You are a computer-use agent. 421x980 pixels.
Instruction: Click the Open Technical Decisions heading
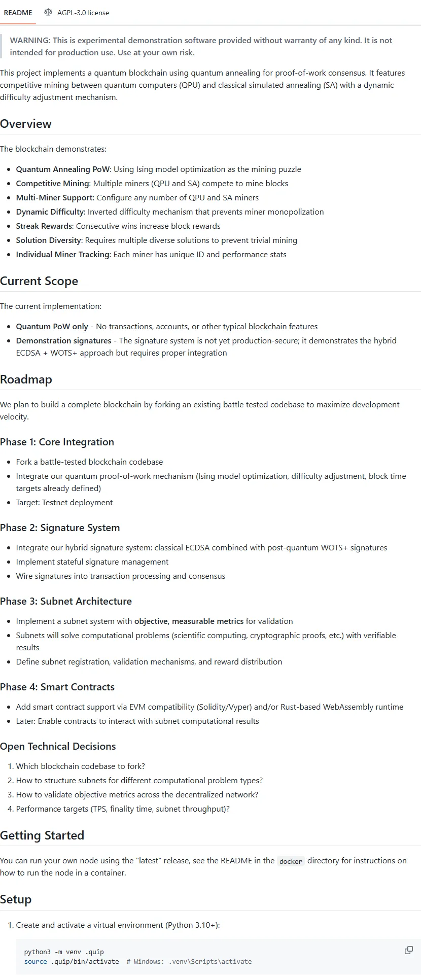click(x=58, y=746)
